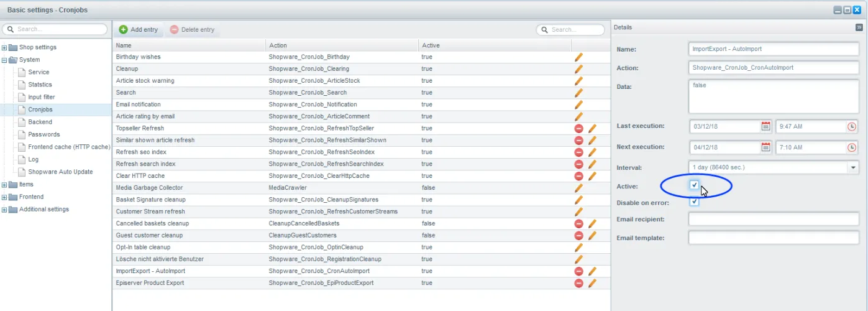Viewport: 868px width, 311px height.
Task: Open time picker for Last execution
Action: (x=852, y=126)
